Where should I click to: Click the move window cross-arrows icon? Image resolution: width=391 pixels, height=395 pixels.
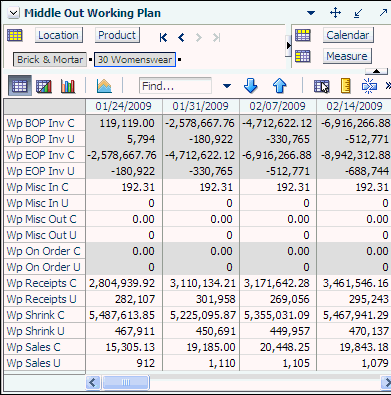pos(335,13)
